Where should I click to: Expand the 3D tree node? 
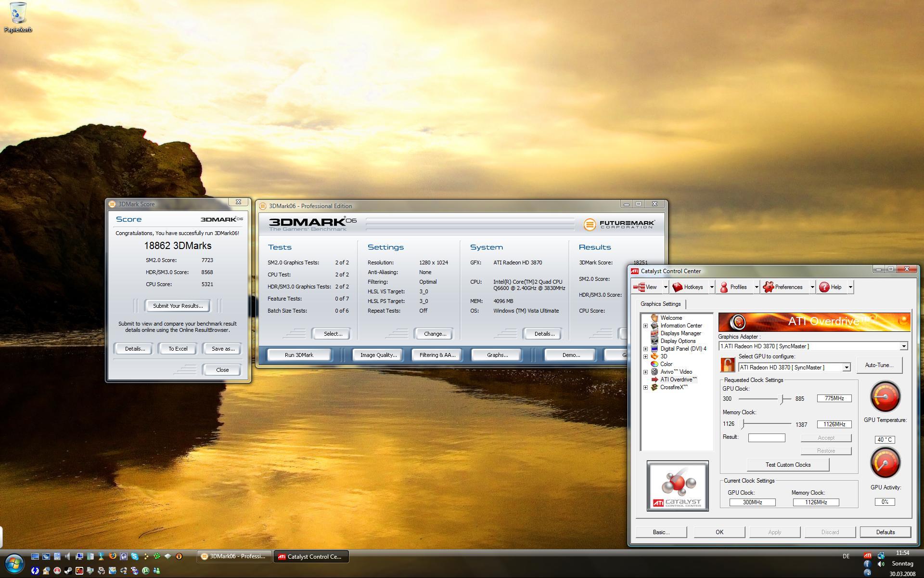click(x=645, y=356)
